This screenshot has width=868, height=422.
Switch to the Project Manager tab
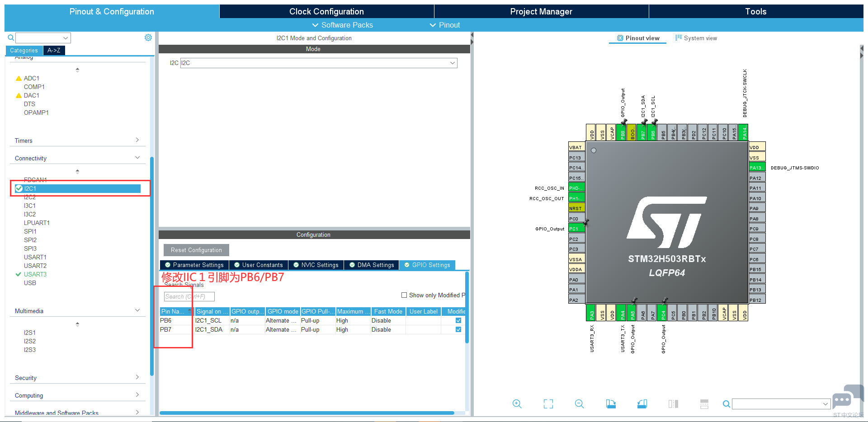(541, 11)
